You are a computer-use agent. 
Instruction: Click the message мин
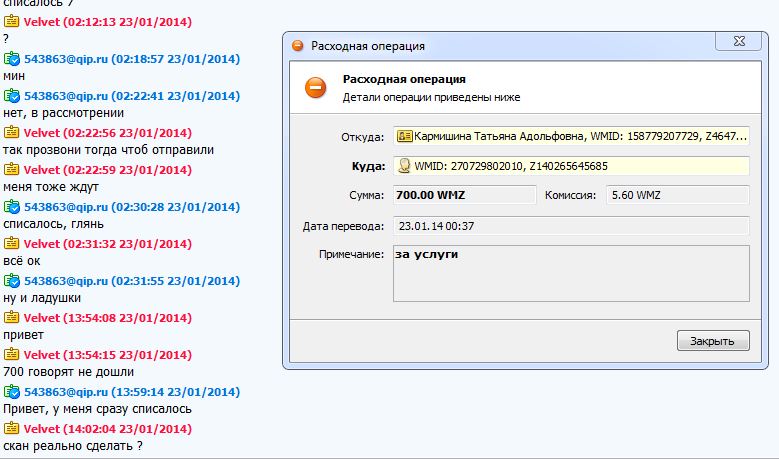click(x=14, y=76)
